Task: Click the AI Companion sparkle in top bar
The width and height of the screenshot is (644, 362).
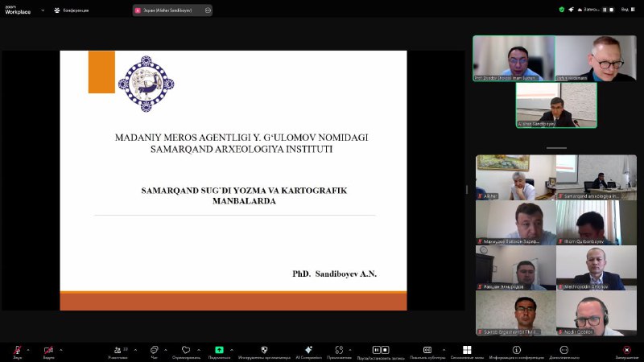Action: click(x=571, y=10)
